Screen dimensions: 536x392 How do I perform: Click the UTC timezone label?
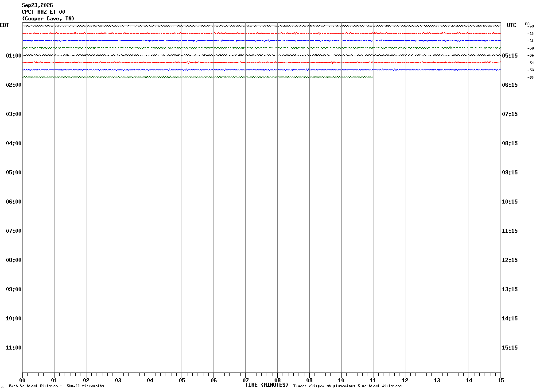click(512, 25)
